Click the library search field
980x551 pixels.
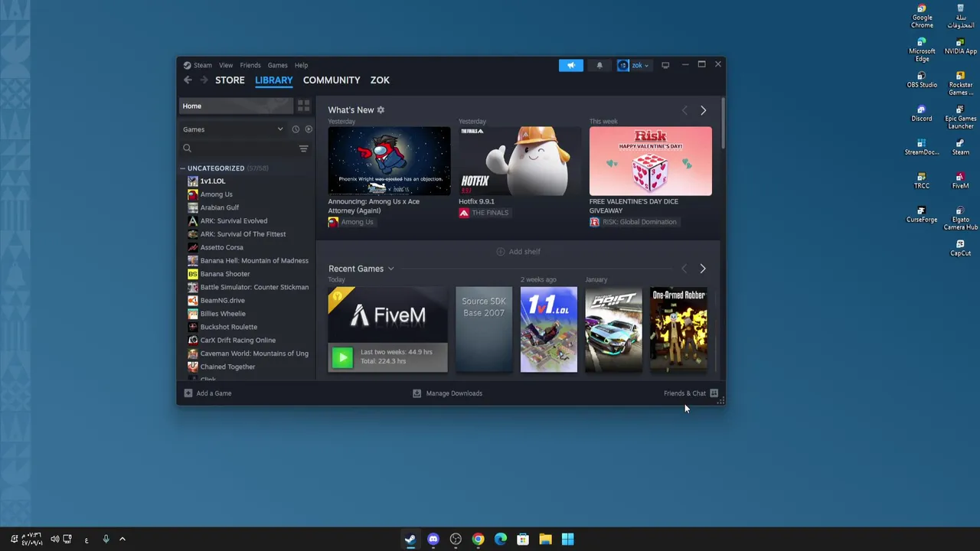click(239, 148)
